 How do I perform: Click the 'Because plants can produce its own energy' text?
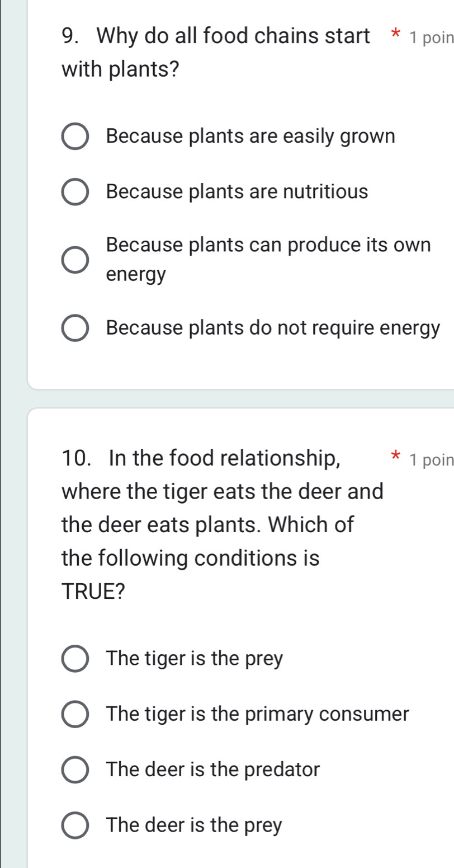click(268, 260)
